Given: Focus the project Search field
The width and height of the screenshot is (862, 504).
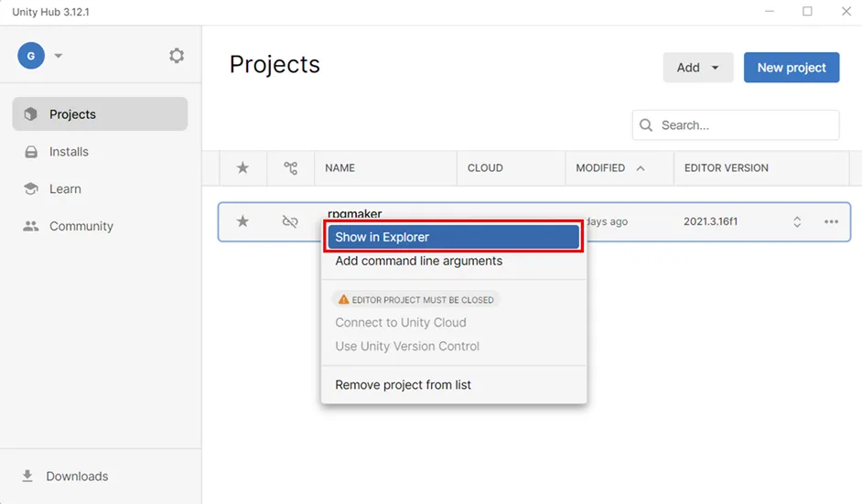Looking at the screenshot, I should (744, 125).
